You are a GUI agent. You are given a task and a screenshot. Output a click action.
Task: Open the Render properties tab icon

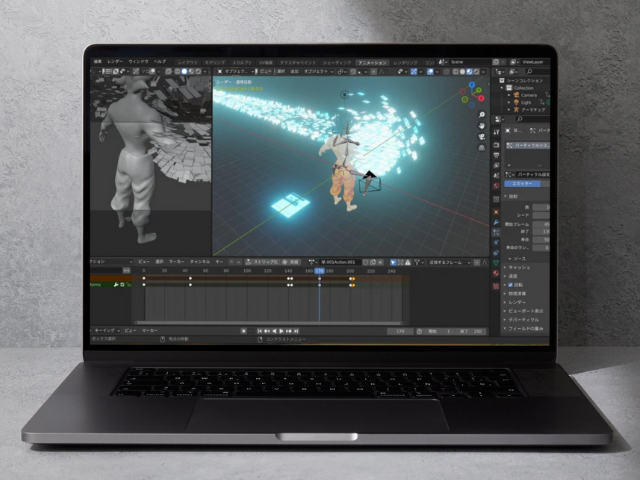(x=496, y=145)
